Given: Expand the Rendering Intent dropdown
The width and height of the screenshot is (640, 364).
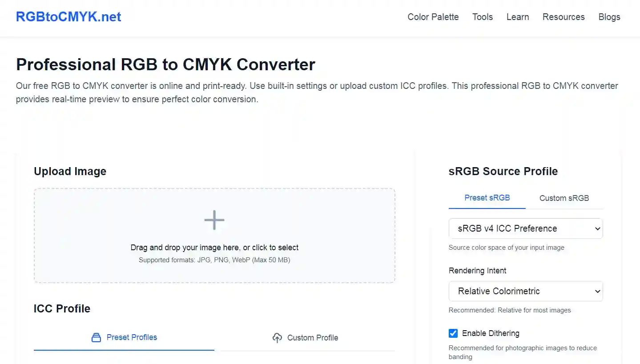Looking at the screenshot, I should (x=525, y=291).
